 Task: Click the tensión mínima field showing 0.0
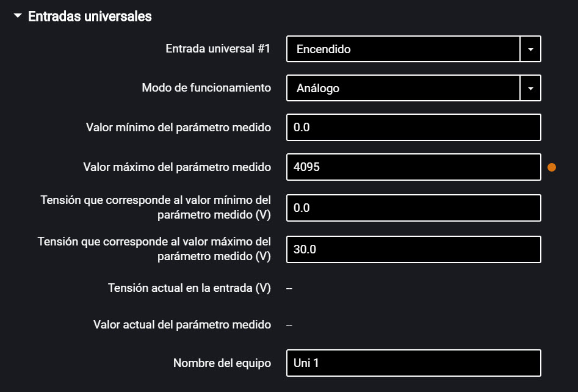pos(413,208)
